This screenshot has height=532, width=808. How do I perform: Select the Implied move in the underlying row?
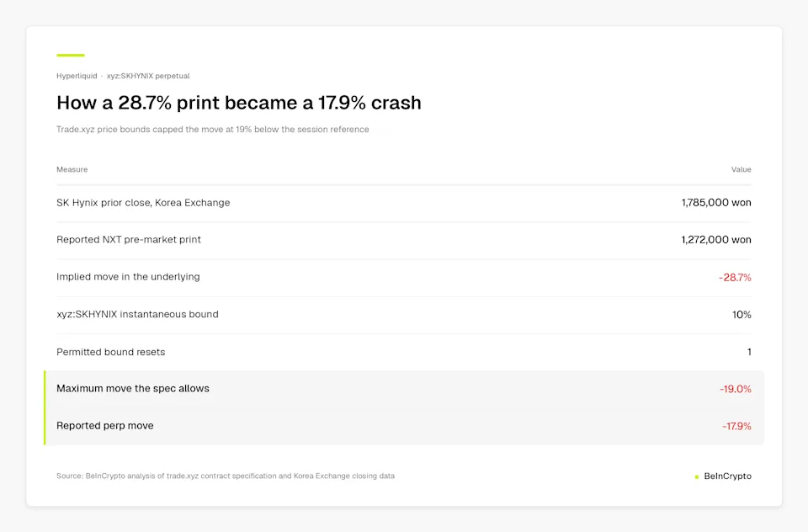click(404, 277)
